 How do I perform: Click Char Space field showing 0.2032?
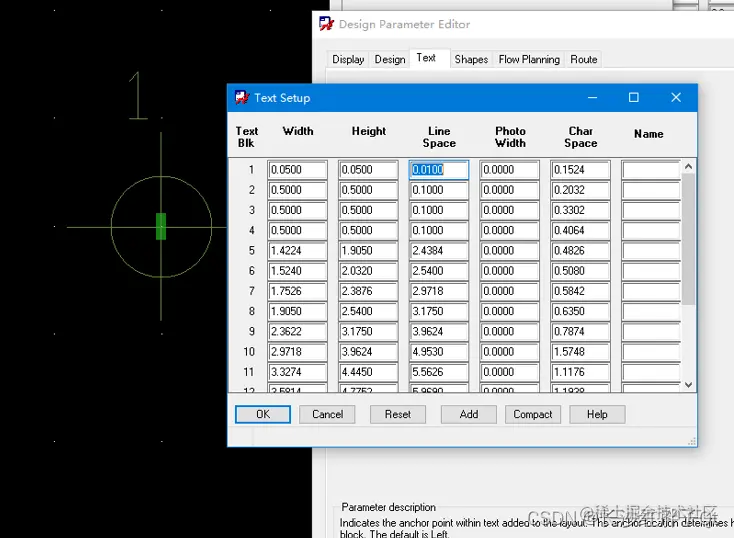click(x=580, y=190)
